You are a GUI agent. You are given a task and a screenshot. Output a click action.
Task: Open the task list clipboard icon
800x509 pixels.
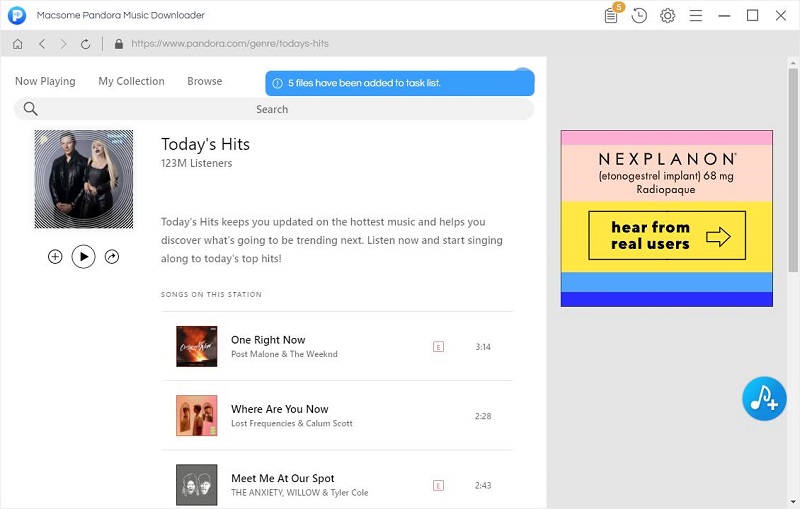[x=611, y=16]
